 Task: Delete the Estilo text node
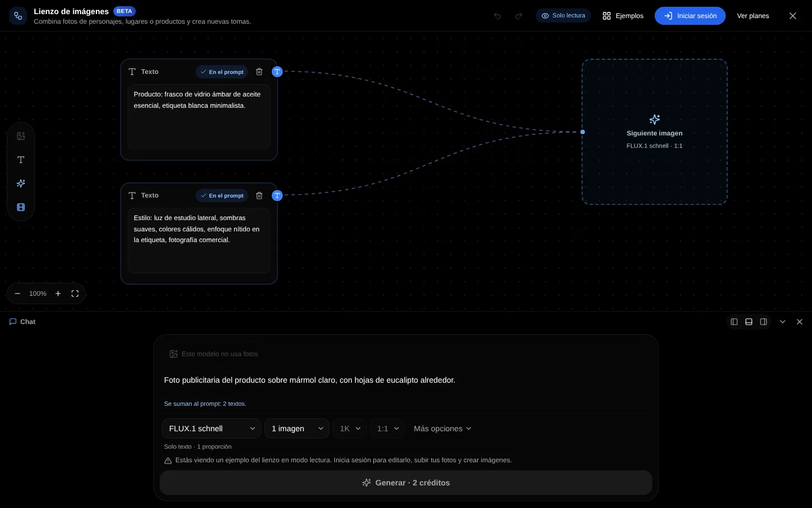click(259, 195)
